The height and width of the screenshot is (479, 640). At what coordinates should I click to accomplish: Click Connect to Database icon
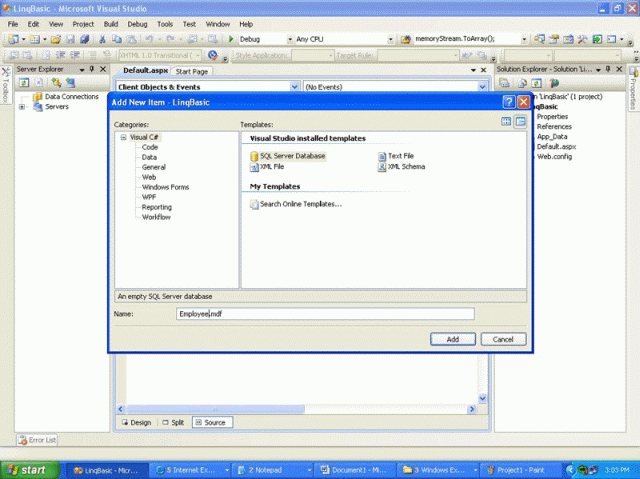click(56, 83)
